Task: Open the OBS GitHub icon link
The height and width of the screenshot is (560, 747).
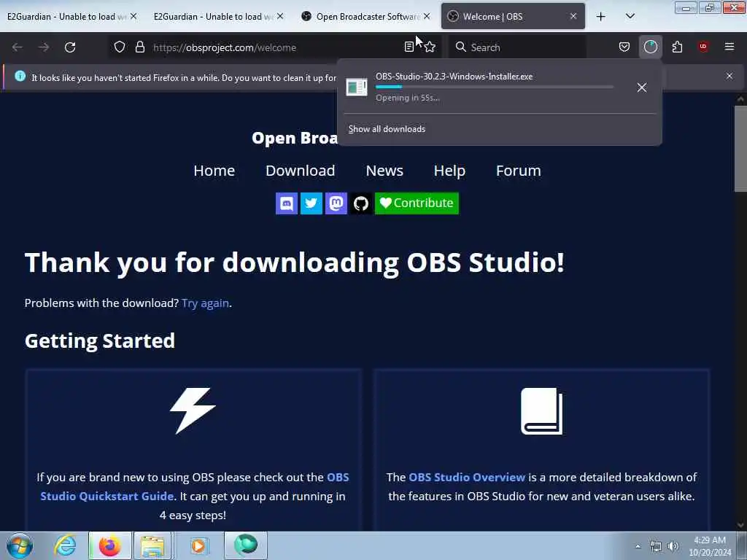Action: click(360, 203)
